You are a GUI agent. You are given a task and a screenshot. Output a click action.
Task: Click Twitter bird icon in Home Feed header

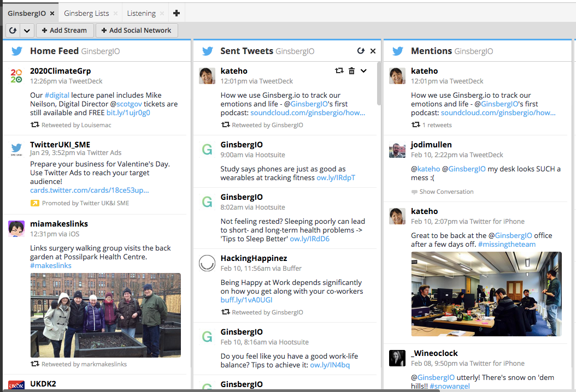click(x=17, y=51)
